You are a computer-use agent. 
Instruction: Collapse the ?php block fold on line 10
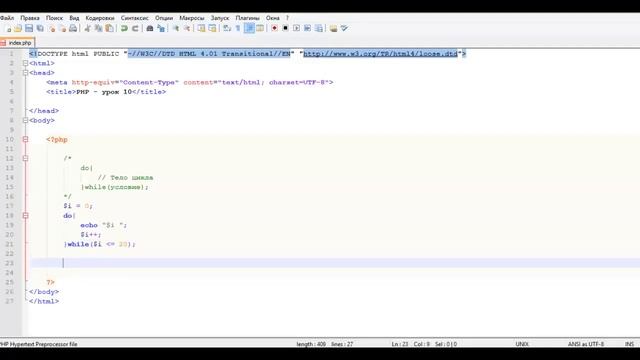tap(25, 139)
